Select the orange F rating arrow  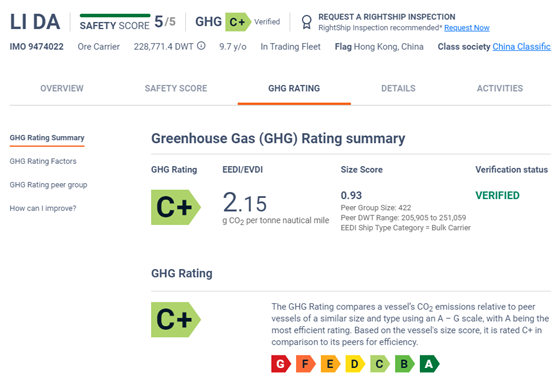coord(306,364)
